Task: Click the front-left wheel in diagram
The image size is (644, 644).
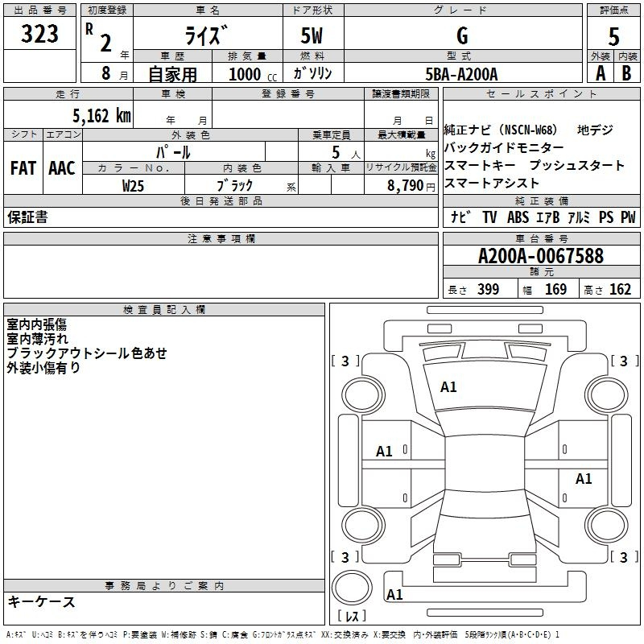Action: pyautogui.click(x=363, y=395)
